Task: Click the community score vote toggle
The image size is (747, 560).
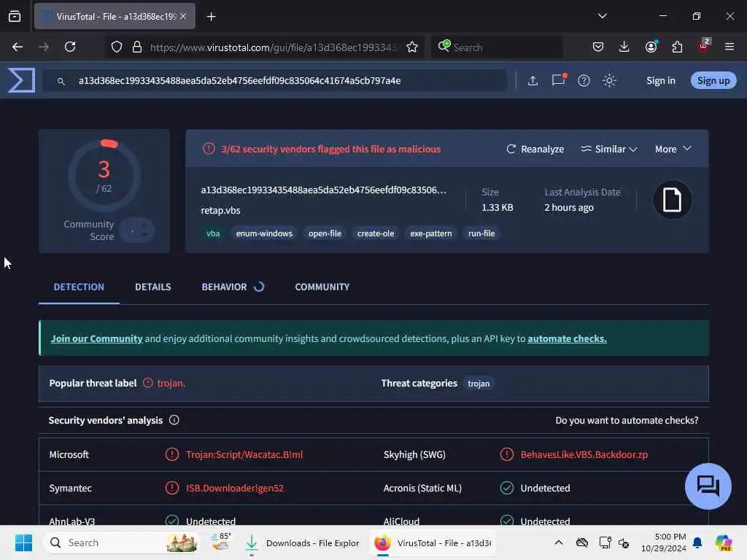Action: pyautogui.click(x=137, y=231)
